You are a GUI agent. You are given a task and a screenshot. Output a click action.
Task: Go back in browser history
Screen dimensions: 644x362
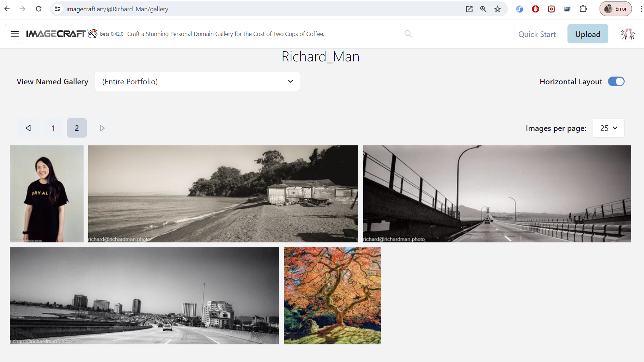pos(7,9)
